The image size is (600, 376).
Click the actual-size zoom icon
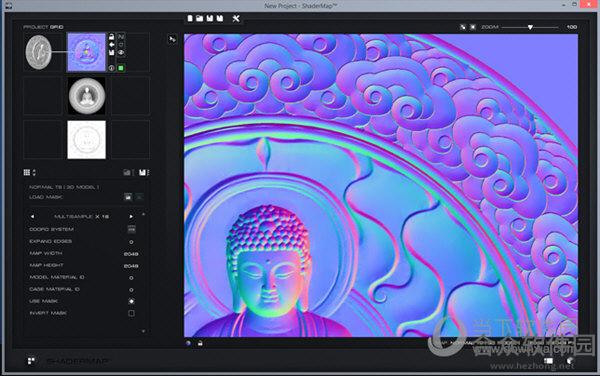coord(473,27)
